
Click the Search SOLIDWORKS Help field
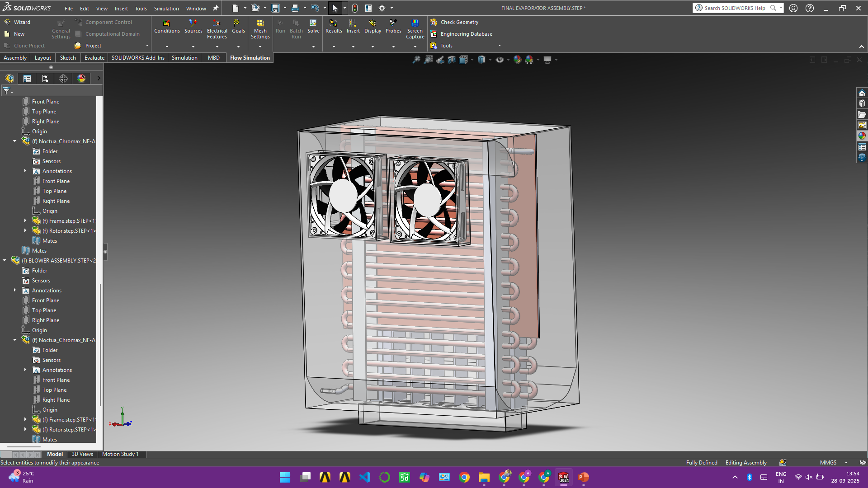[734, 8]
